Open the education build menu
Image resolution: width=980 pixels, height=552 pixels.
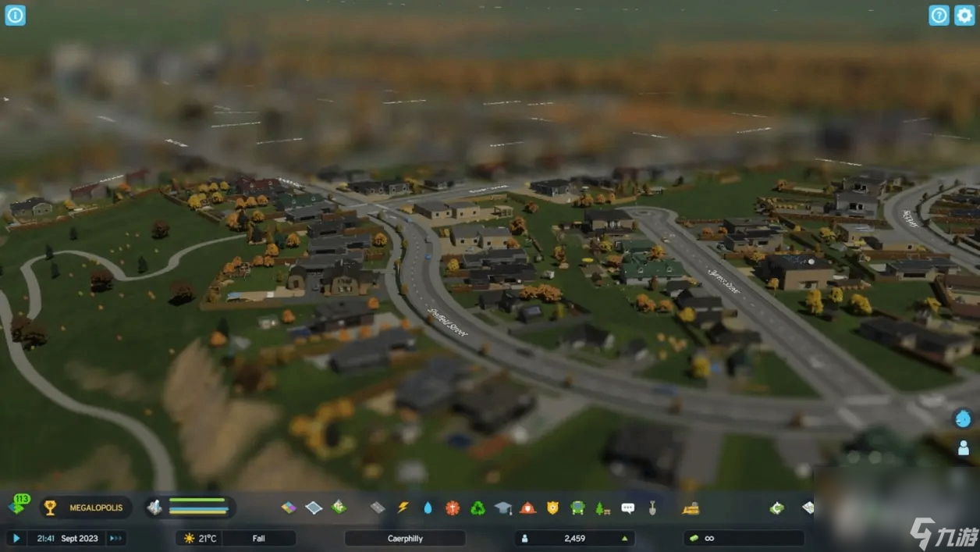coord(503,507)
